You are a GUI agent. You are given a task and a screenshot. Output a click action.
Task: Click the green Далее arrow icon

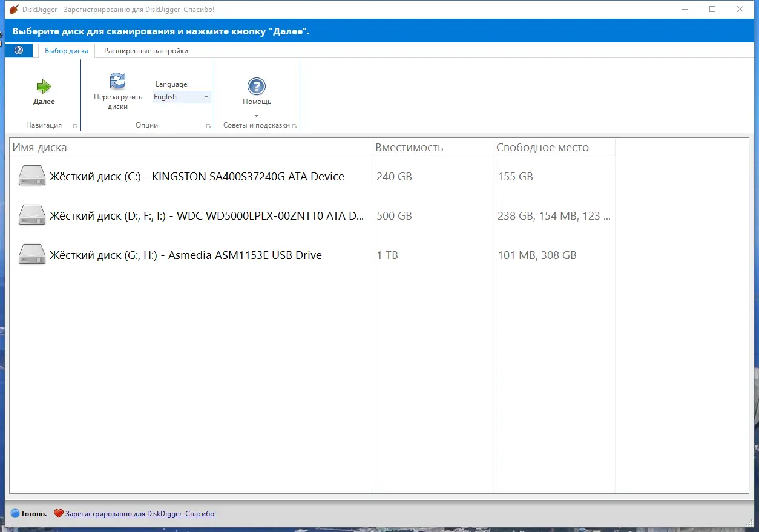pos(44,87)
